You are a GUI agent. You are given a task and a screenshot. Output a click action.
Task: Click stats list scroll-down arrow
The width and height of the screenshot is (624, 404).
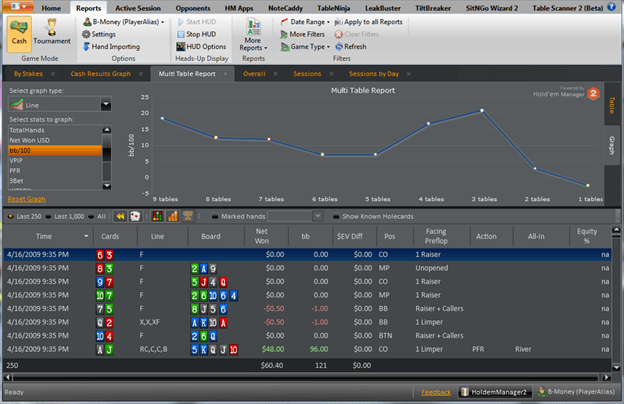click(x=107, y=186)
